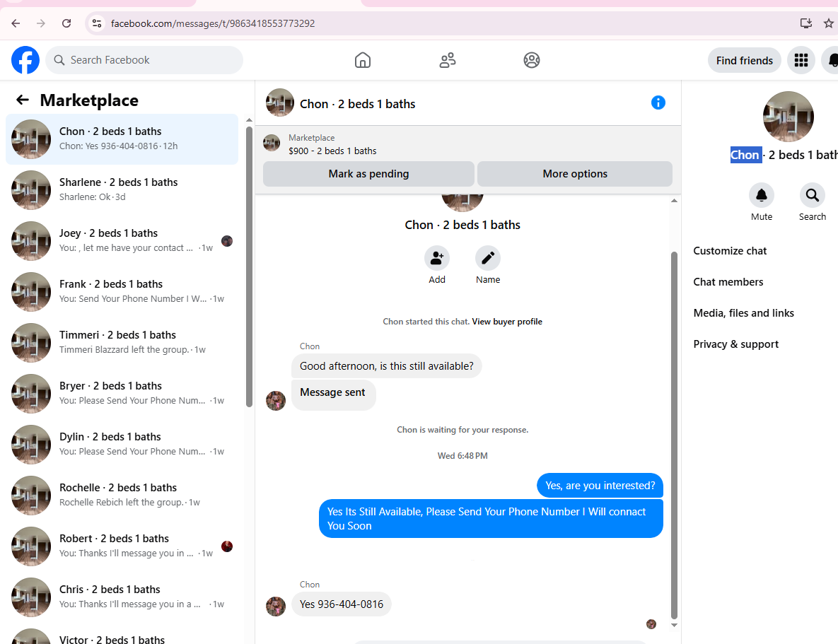Viewport: 838px width, 644px height.
Task: Open Joey conversation
Action: 122,241
